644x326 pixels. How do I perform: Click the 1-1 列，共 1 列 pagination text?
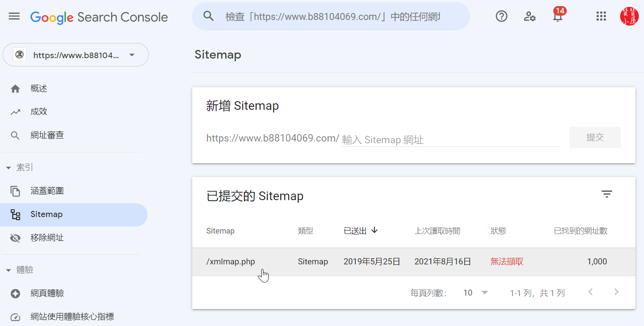click(x=537, y=293)
